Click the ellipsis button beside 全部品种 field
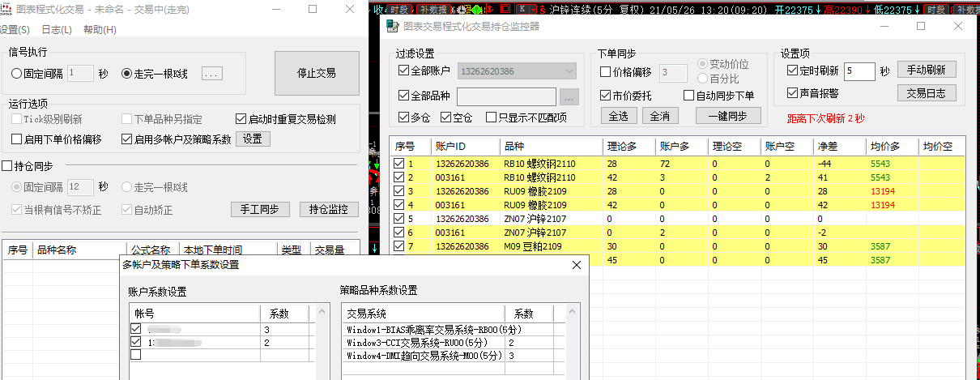The height and width of the screenshot is (380, 980). pyautogui.click(x=569, y=97)
